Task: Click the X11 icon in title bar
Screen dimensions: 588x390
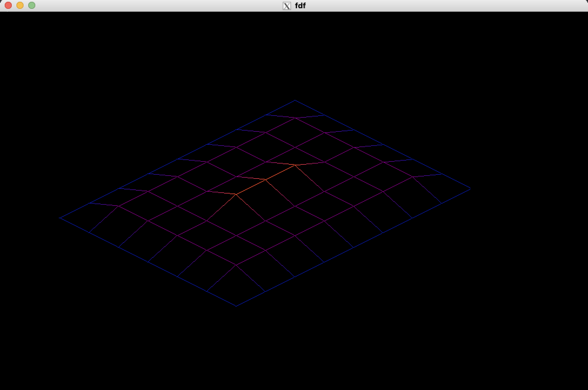Action: [x=287, y=6]
